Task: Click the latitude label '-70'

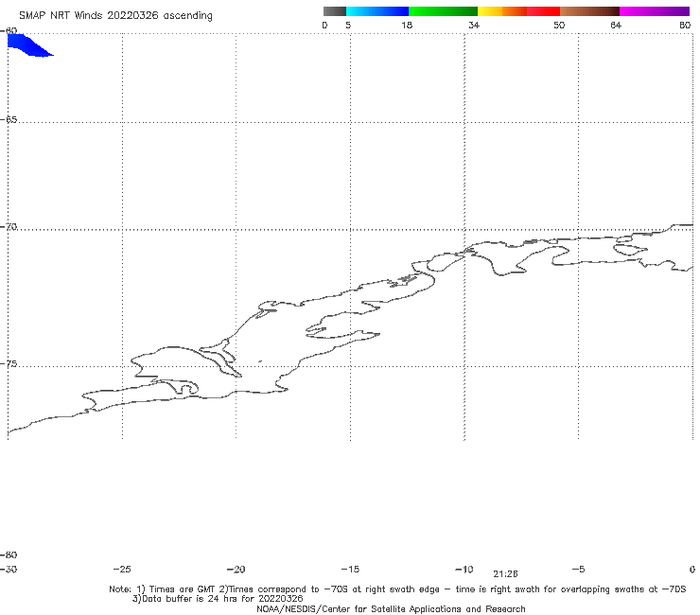Action: coord(9,227)
